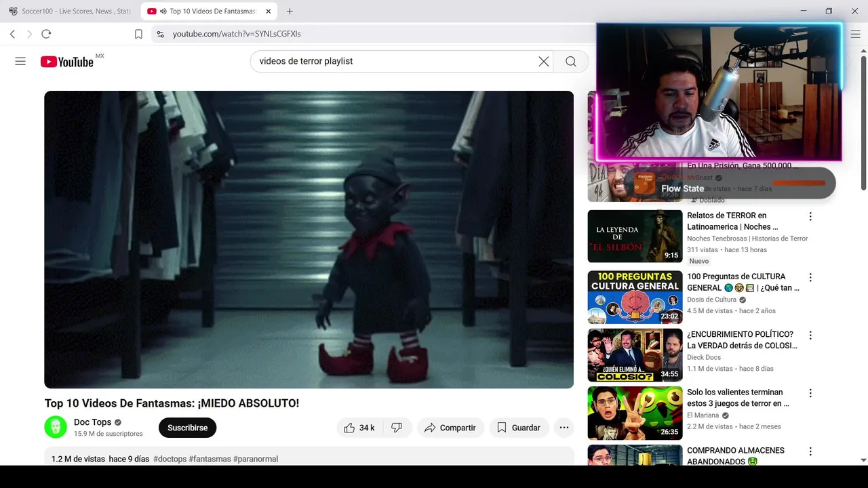
Task: Click the #doctops hashtag
Action: click(170, 459)
